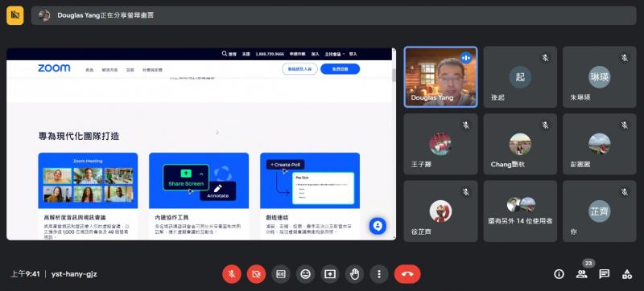Click the Zoom logo on shared page
Image resolution: width=644 pixels, height=291 pixels.
[x=54, y=68]
